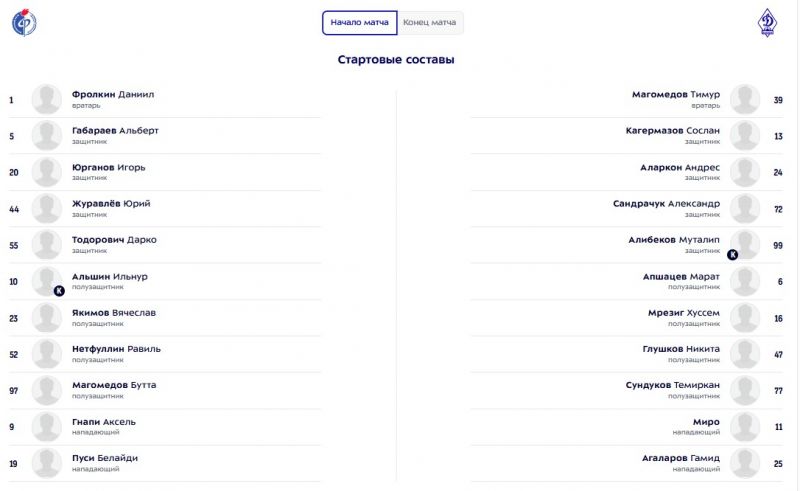Click the avatar of Гнапи Аксель
This screenshot has height=491, width=800.
click(x=46, y=427)
